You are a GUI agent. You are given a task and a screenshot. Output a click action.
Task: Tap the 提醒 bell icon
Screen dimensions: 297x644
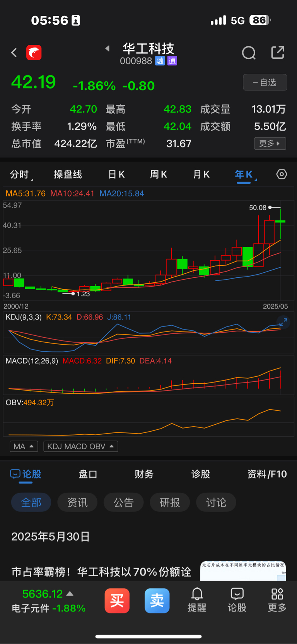coord(197,600)
